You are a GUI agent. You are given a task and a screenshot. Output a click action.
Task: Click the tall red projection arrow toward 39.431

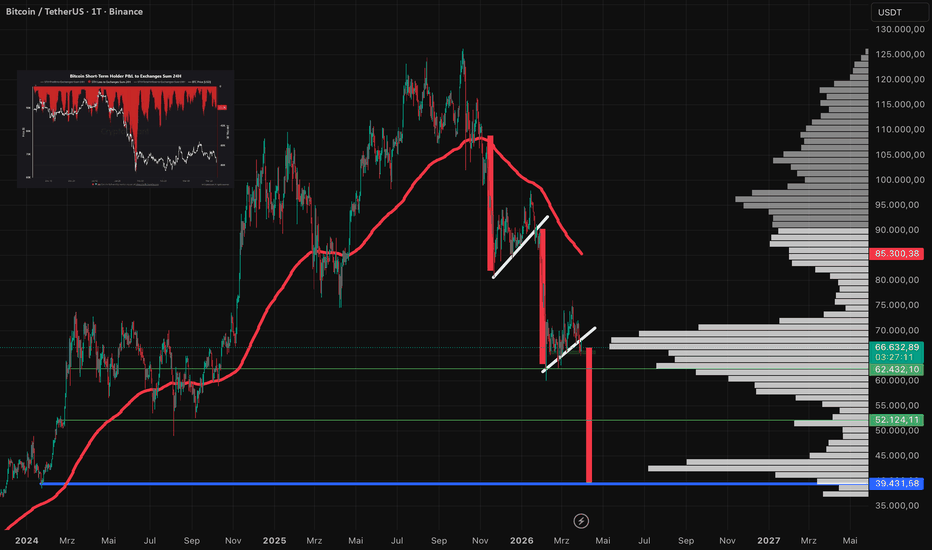589,420
